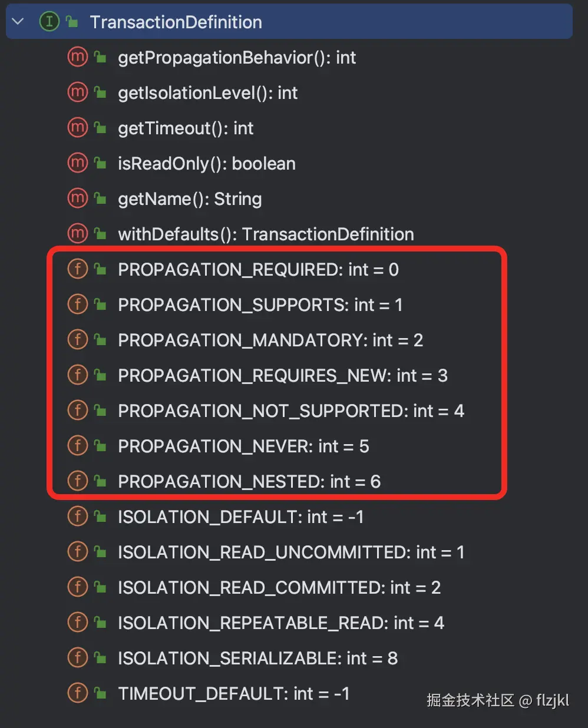Select PROPAGATION_NOT_SUPPORTED: int = 4
Image resolution: width=588 pixels, height=728 pixels.
[x=291, y=411]
